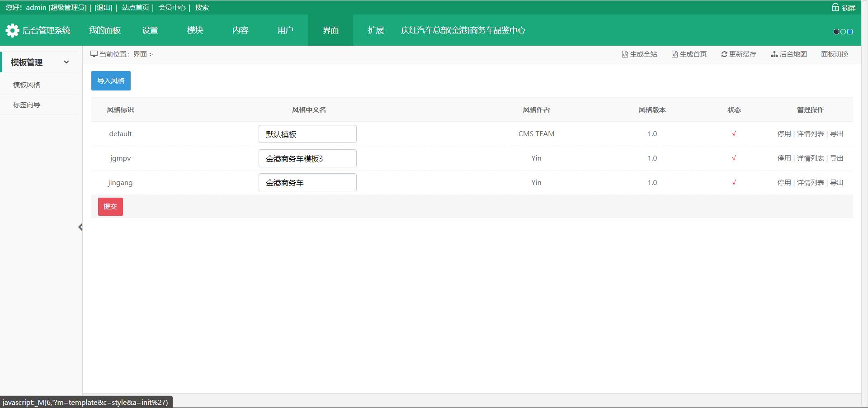Click 停用 for the jgmpv style
This screenshot has height=408, width=868.
point(784,158)
